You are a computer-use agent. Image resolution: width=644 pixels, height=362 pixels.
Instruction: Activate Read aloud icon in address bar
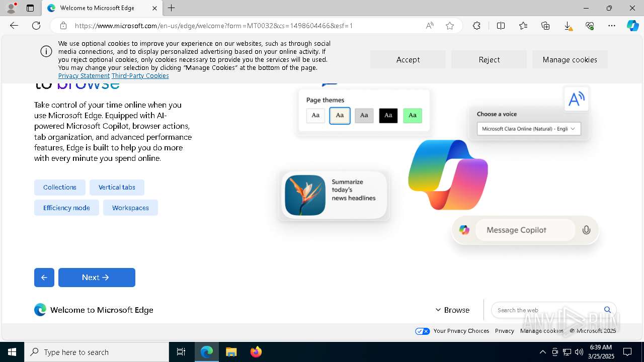[x=430, y=26]
